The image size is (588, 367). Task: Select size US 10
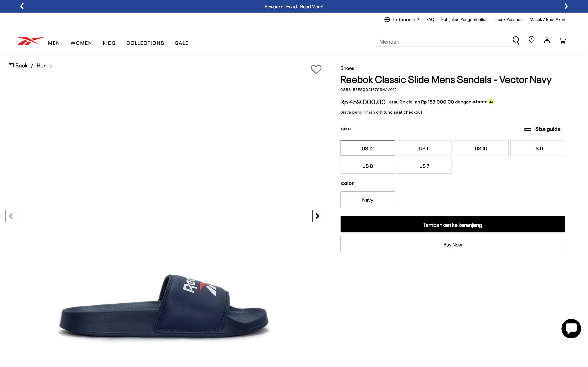coord(481,148)
